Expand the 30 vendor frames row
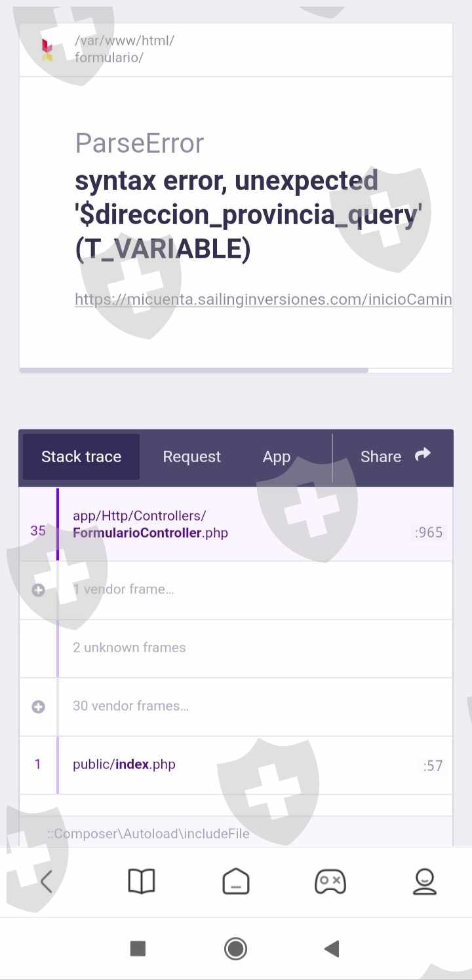472x980 pixels. coord(39,707)
